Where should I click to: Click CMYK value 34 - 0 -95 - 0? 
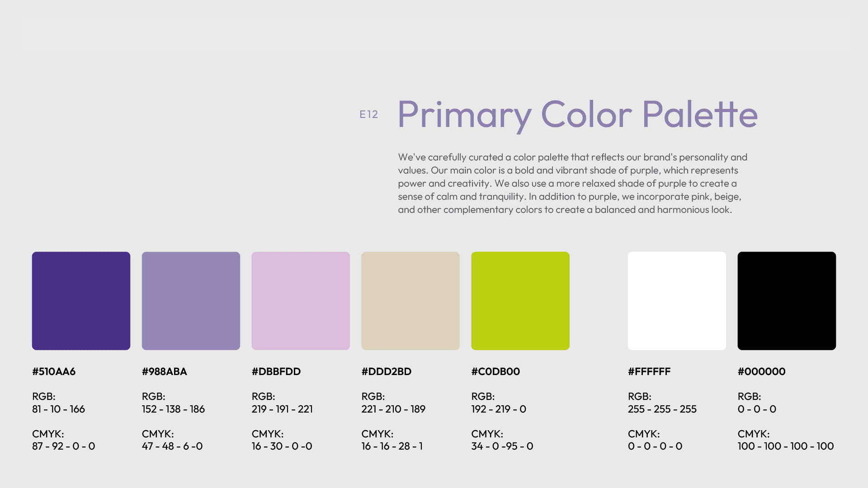tap(502, 446)
